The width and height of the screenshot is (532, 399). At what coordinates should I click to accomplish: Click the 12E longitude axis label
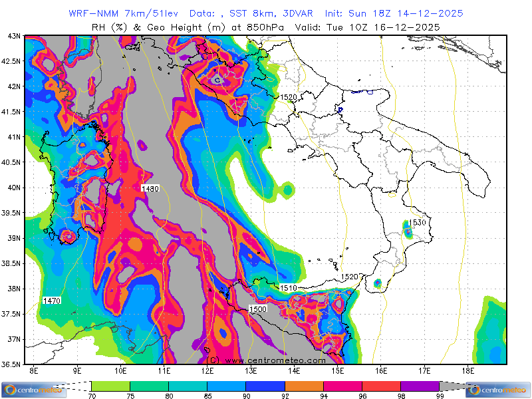(x=207, y=370)
